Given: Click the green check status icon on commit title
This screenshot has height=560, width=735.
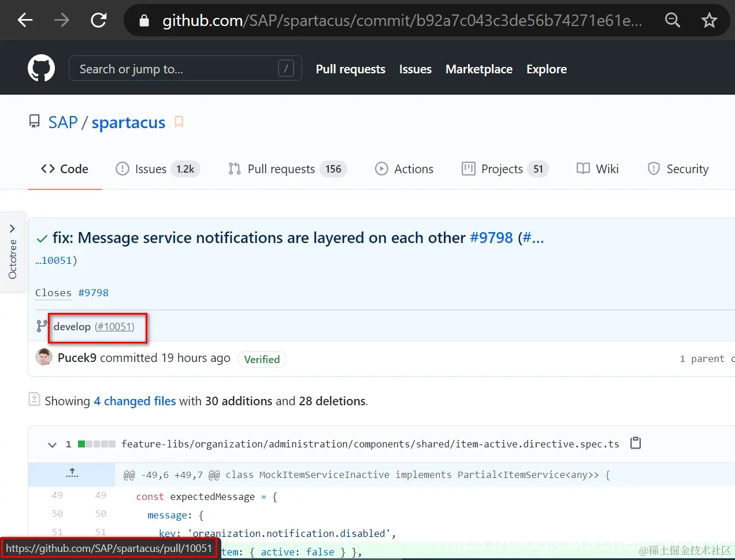Looking at the screenshot, I should 42,238.
